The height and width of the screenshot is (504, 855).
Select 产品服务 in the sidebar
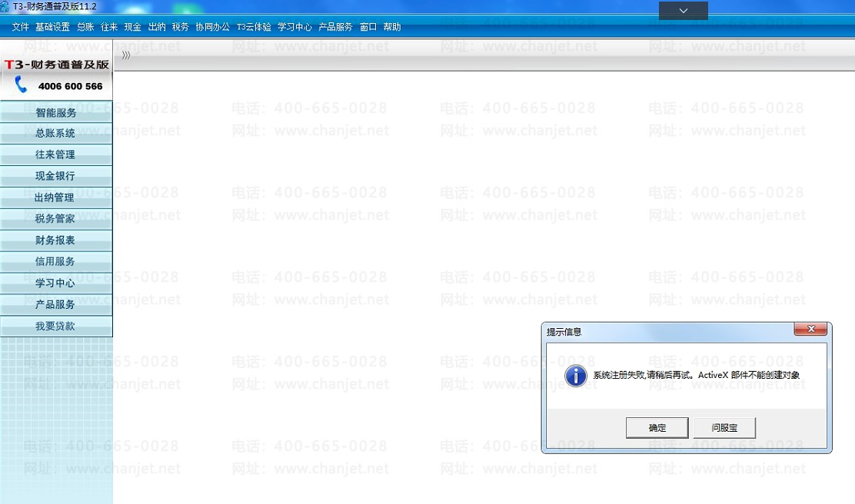tap(56, 304)
